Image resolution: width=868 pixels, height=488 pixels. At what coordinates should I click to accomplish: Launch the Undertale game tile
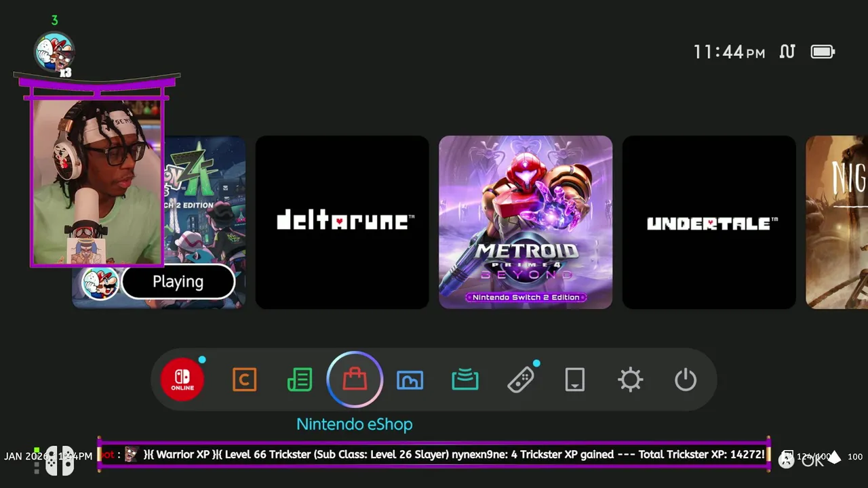pos(709,222)
